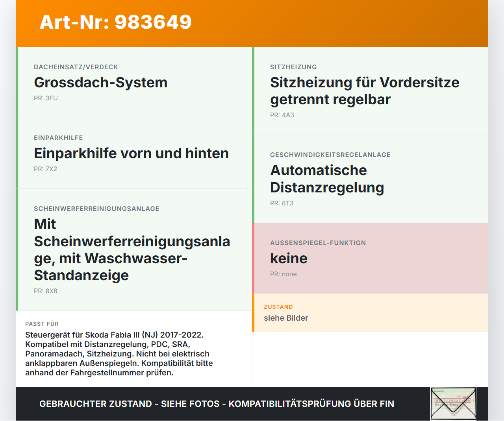Click the Fahrgestellnummer envelope icon

453,403
